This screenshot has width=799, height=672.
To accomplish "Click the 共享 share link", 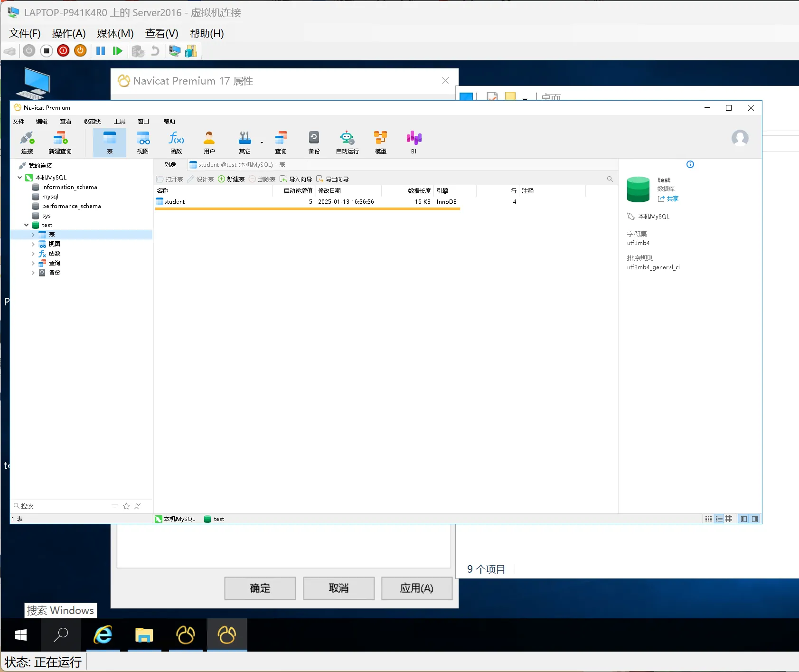I will click(668, 199).
